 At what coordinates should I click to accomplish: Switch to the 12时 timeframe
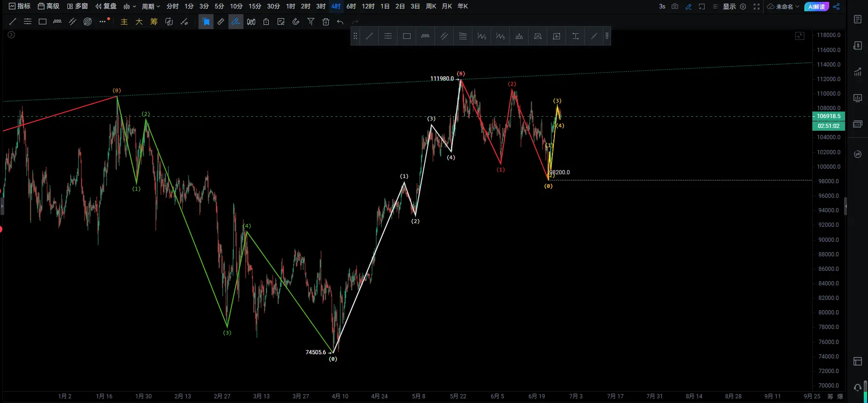pyautogui.click(x=368, y=7)
